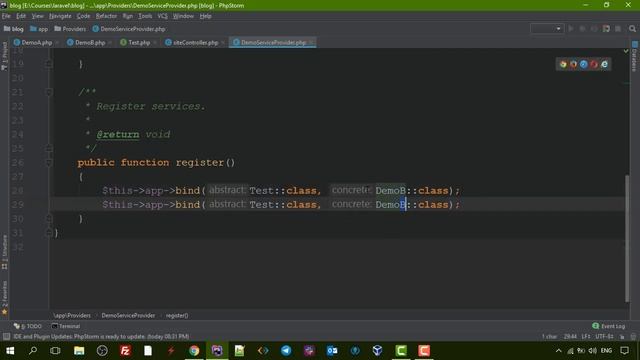Screen dimensions: 640x360
Task: Click fold marker at line 30
Action: pos(49,219)
